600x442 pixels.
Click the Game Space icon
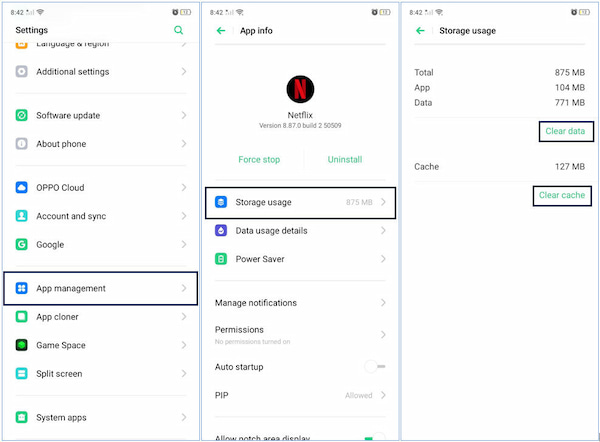point(22,345)
